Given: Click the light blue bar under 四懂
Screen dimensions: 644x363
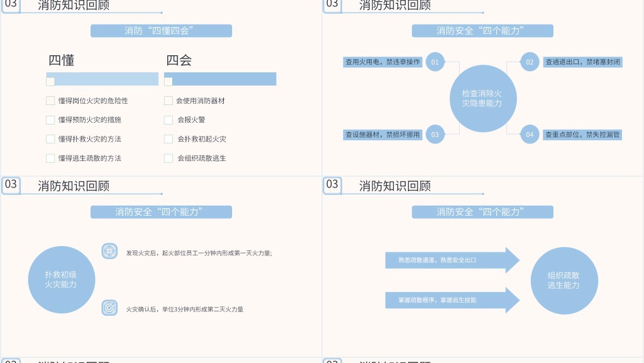Looking at the screenshot, I should (x=103, y=79).
